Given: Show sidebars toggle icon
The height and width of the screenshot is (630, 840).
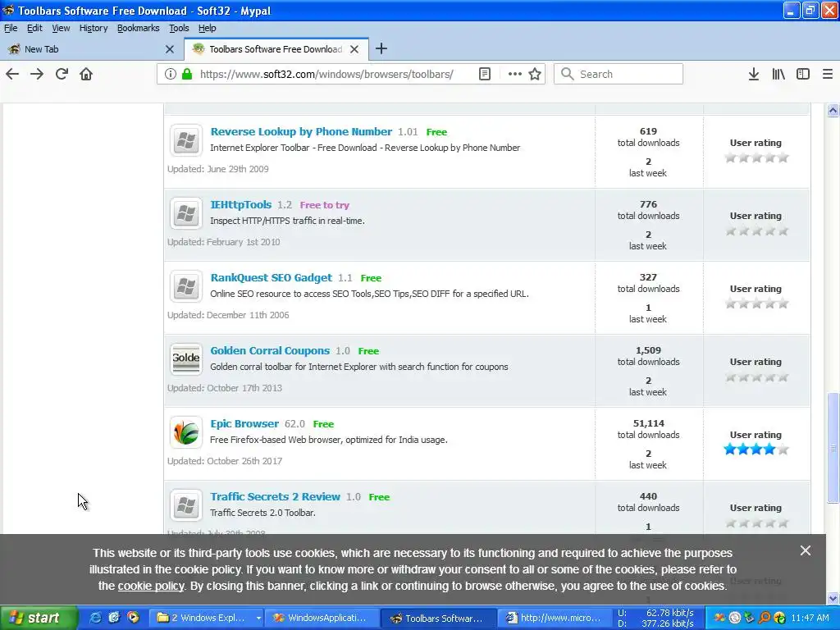Looking at the screenshot, I should tap(802, 74).
